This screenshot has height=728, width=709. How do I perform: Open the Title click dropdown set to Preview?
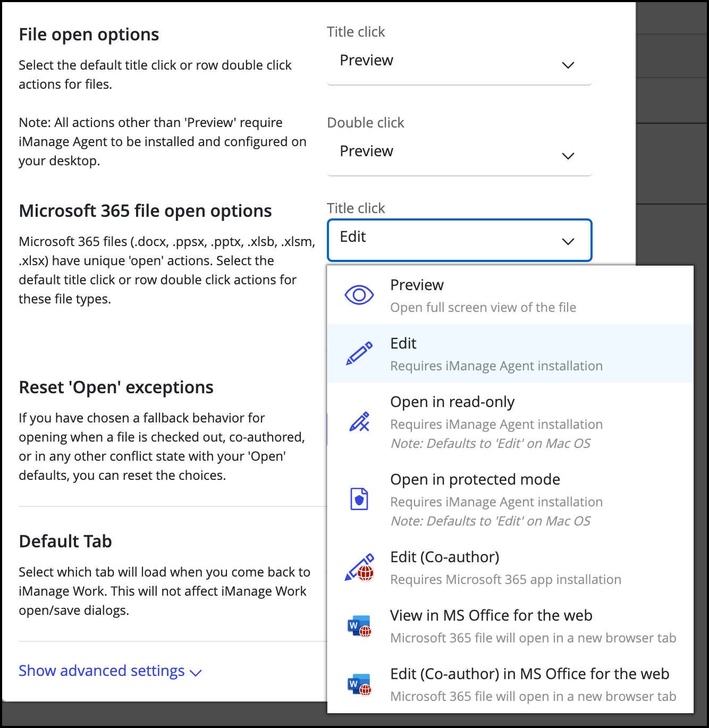[459, 60]
